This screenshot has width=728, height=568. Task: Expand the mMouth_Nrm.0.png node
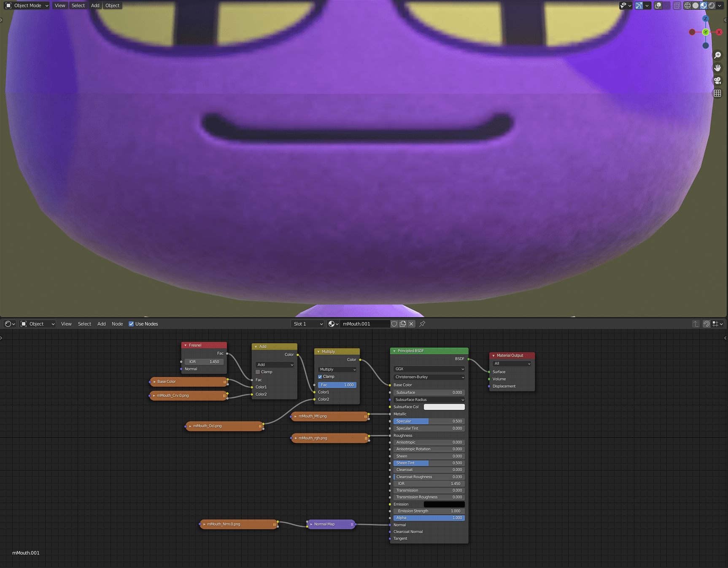click(x=204, y=524)
